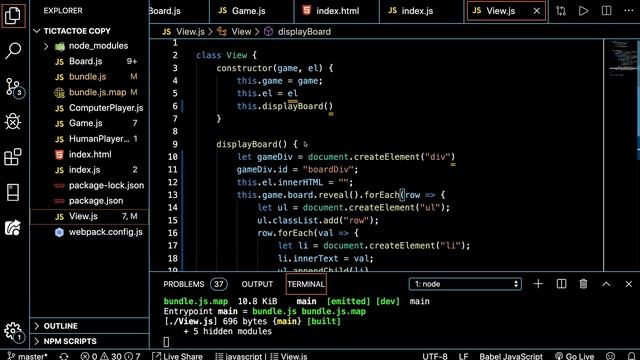Screen dimensions: 640x360
Task: Start Live Share from status bar
Action: point(177,356)
